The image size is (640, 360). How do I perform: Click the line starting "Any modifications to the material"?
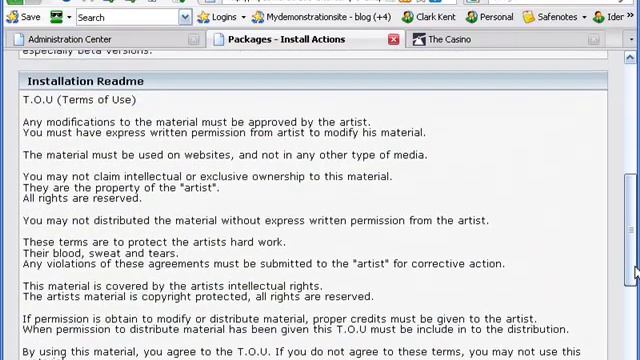click(x=197, y=122)
